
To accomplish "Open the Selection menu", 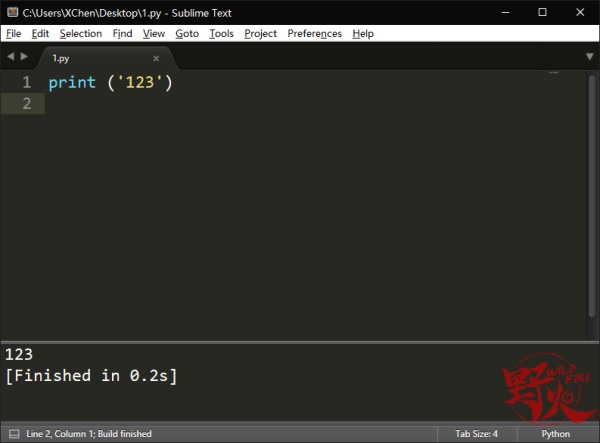I will 81,34.
